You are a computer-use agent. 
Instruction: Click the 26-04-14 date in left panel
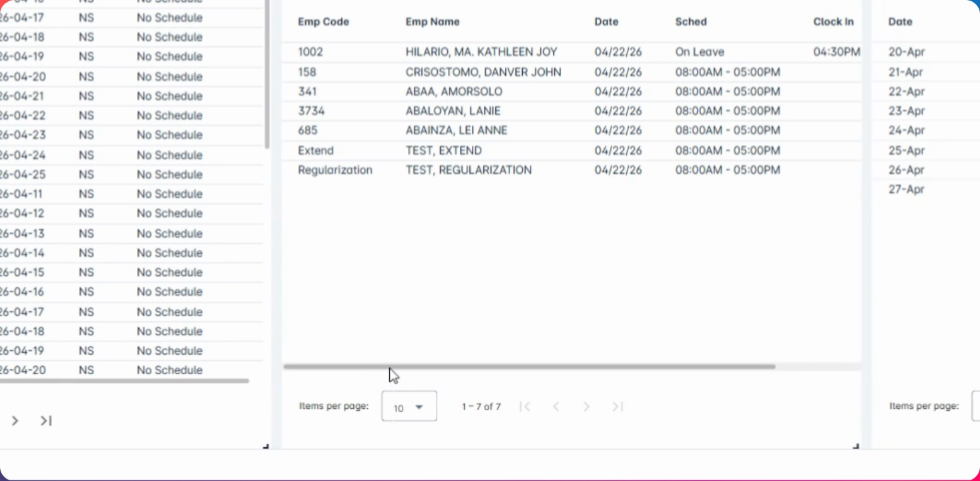tap(23, 253)
